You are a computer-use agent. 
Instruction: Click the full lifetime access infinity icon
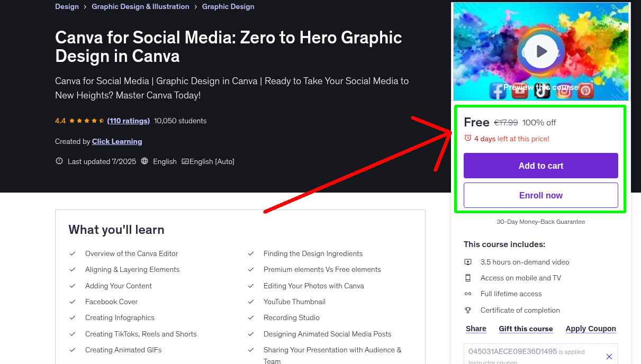click(468, 294)
